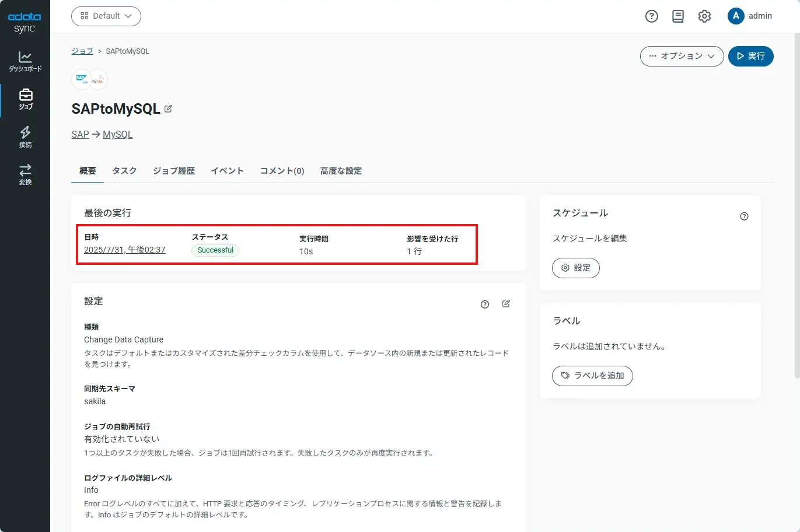Switch to the 概要 tab
This screenshot has height=532, width=800.
[88, 171]
